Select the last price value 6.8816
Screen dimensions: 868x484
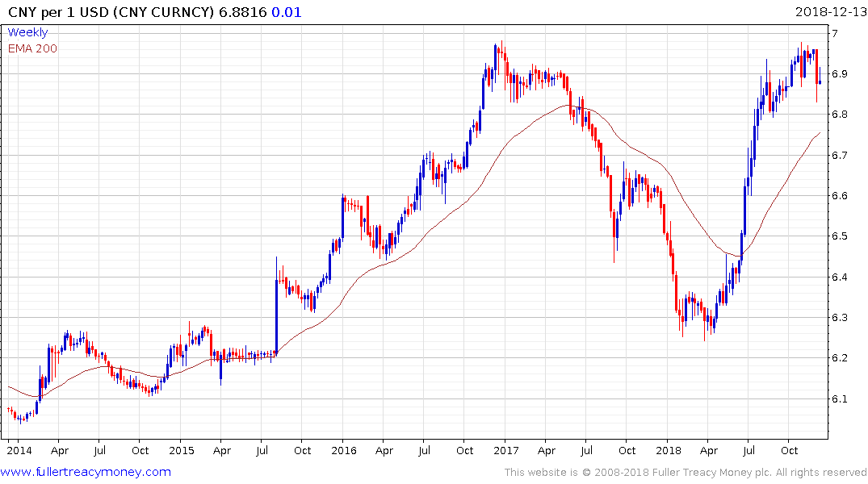pos(243,12)
